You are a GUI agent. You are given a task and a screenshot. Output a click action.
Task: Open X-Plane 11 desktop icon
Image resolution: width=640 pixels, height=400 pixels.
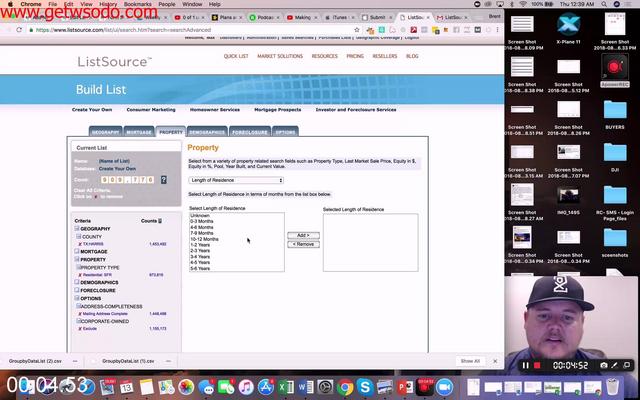568,24
